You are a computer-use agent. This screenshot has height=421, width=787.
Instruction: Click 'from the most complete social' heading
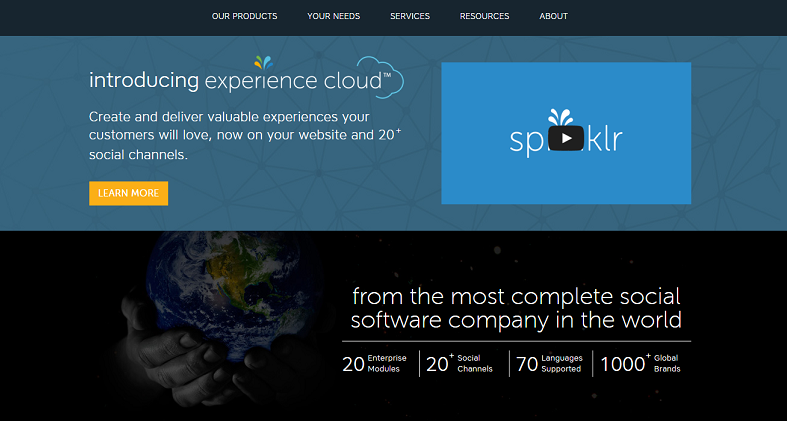(x=516, y=308)
